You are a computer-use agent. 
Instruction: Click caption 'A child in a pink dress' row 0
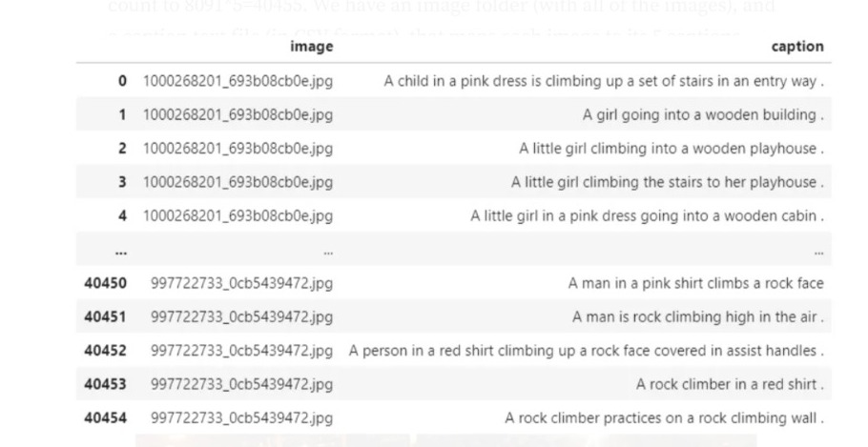[604, 81]
